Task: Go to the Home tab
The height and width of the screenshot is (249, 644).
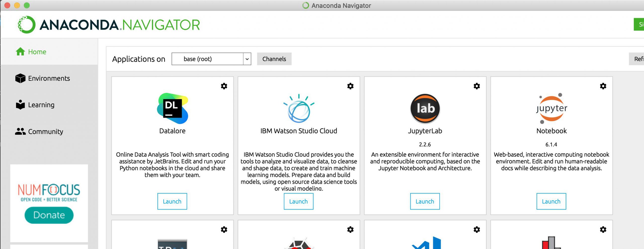Action: (49, 52)
